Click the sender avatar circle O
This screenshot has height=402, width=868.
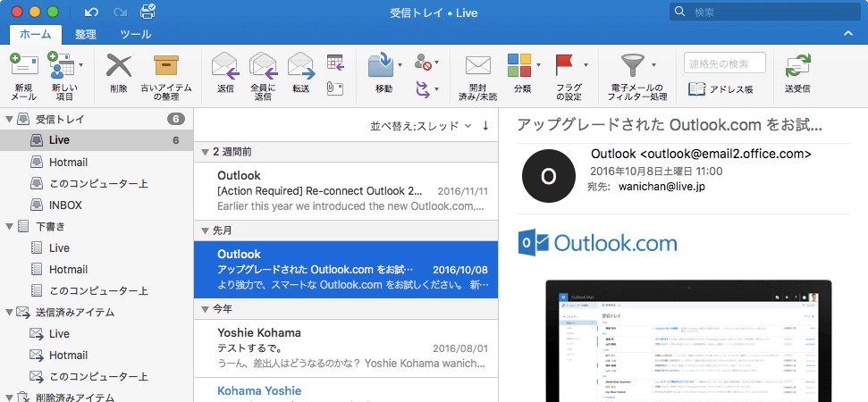pyautogui.click(x=547, y=176)
